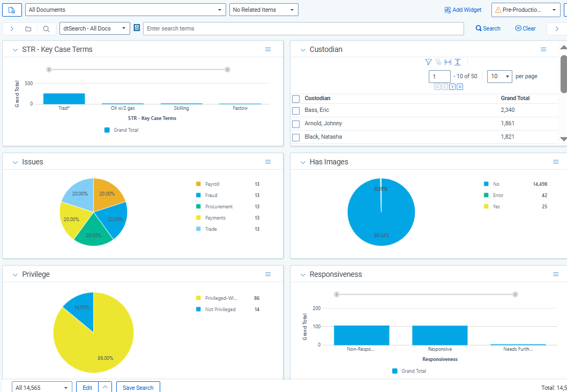567x392 pixels.
Task: Click the Edit button
Action: 87,387
